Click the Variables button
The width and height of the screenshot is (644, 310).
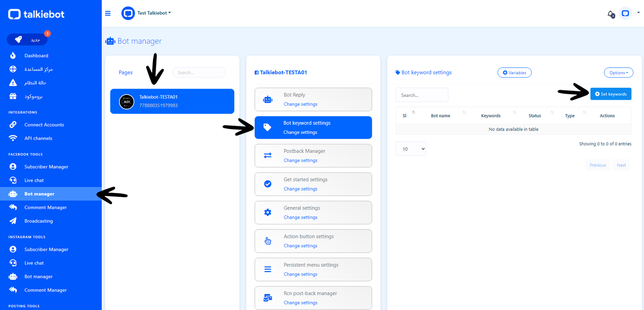point(514,73)
